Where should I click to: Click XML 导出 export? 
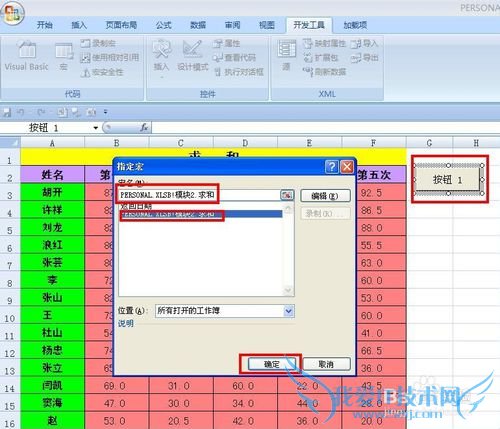tap(365, 58)
